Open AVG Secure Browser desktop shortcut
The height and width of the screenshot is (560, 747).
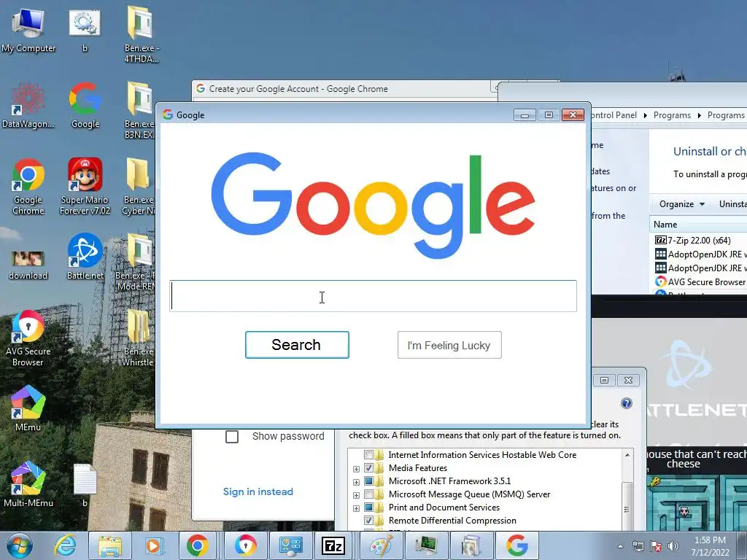point(28,338)
